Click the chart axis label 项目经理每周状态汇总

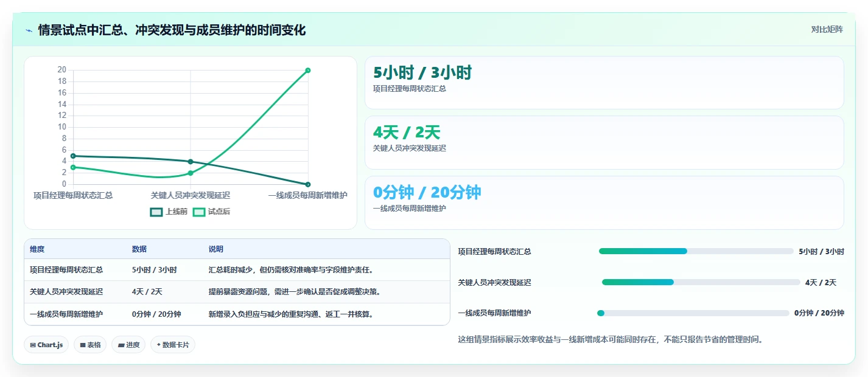point(73,195)
